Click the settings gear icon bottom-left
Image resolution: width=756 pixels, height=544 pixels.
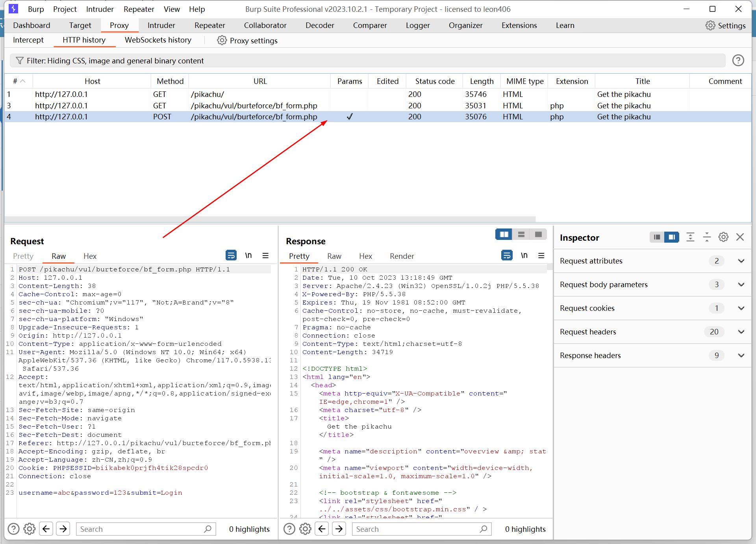point(30,529)
